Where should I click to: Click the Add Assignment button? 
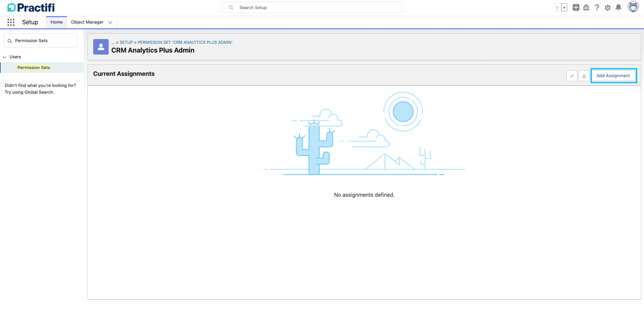[x=613, y=76]
